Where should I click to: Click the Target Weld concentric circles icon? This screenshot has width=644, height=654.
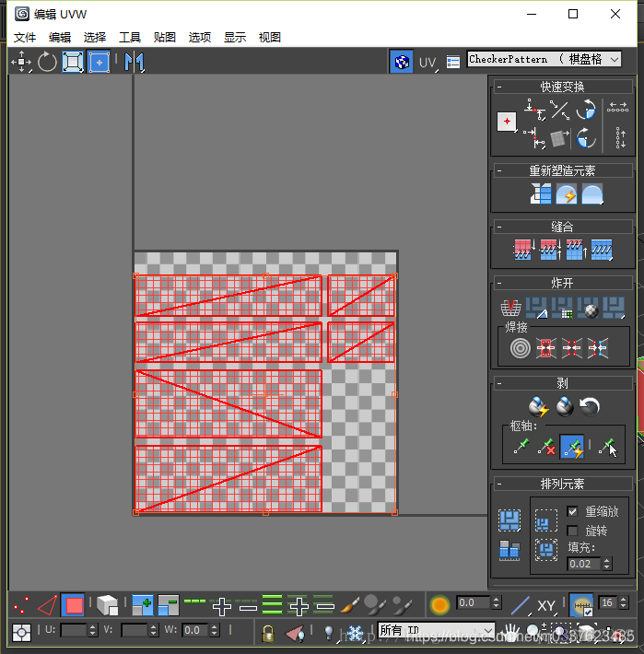[521, 348]
